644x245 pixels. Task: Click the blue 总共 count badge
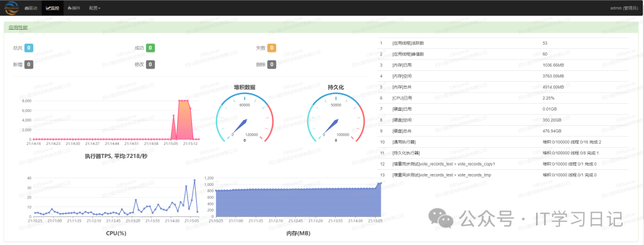[29, 48]
